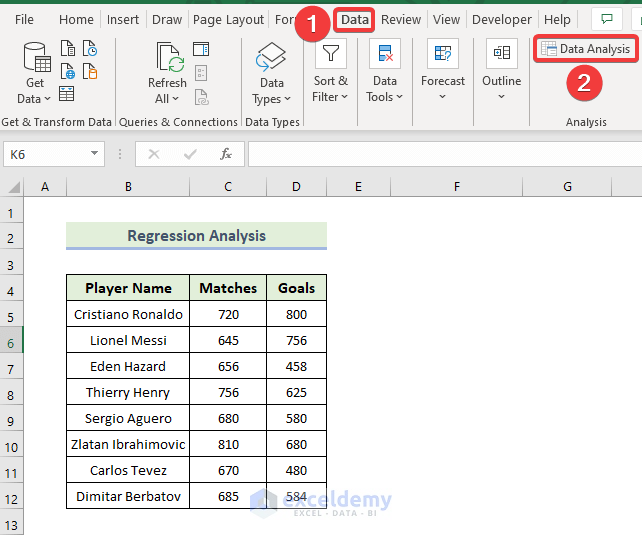This screenshot has height=535, width=642.
Task: Click the Select All corner triangle
Action: [12, 187]
